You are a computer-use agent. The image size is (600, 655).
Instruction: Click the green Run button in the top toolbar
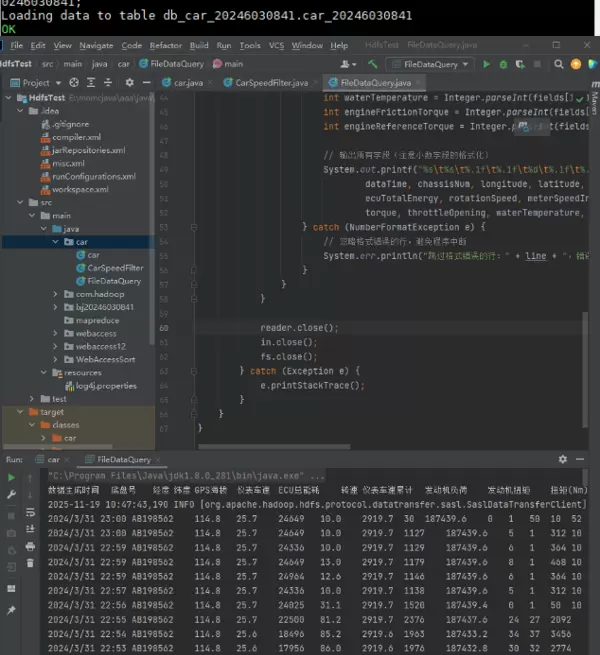click(x=487, y=64)
